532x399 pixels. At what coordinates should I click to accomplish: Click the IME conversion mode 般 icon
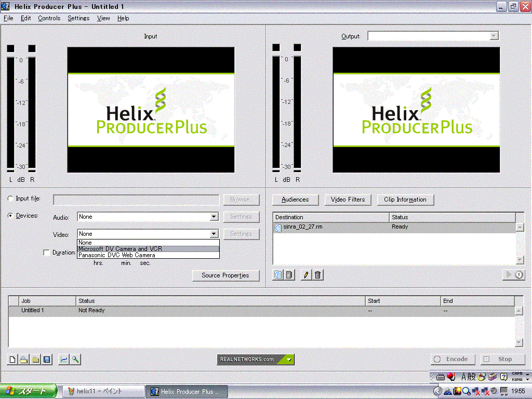(472, 376)
